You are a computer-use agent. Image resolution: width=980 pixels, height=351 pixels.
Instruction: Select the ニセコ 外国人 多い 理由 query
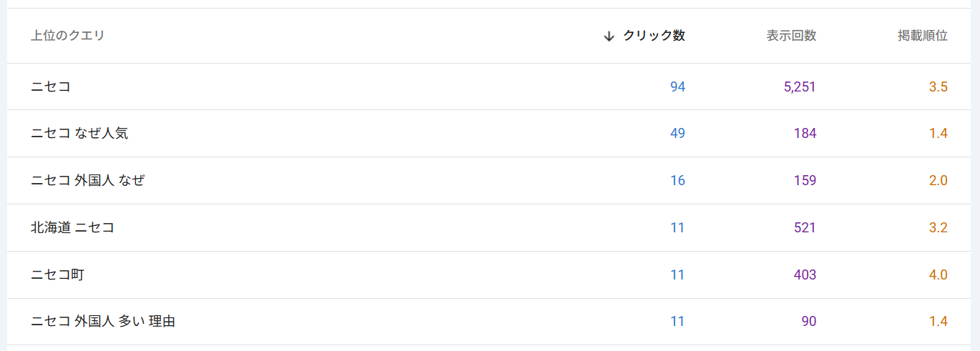point(103,322)
